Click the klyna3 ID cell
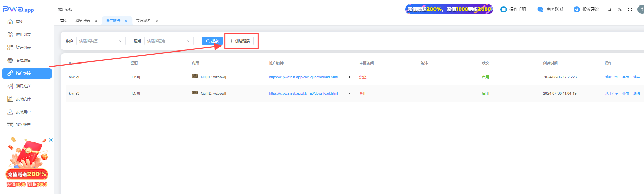The height and width of the screenshot is (194, 644). pos(74,93)
